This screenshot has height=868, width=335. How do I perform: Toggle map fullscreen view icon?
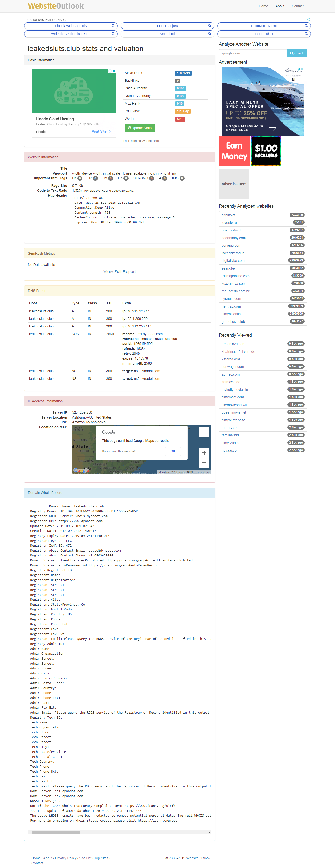[204, 432]
